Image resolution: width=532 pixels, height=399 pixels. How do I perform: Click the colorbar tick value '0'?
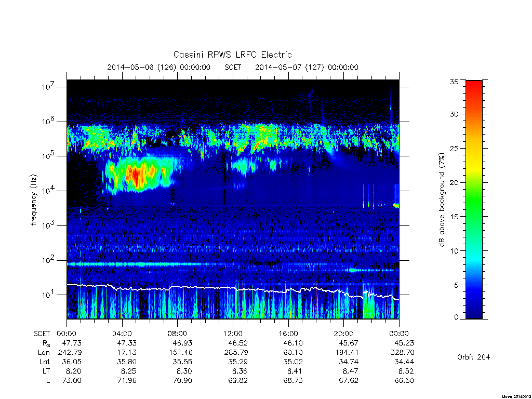[456, 317]
